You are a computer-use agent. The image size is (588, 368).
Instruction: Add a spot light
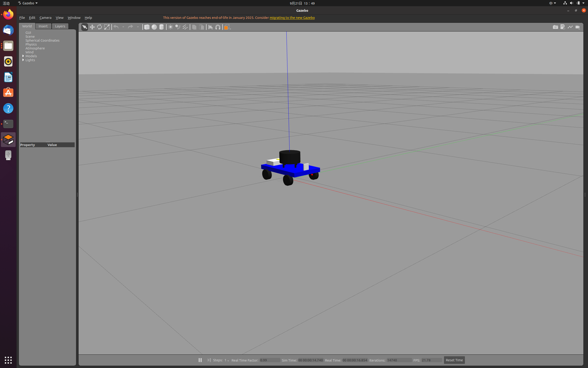pyautogui.click(x=178, y=27)
